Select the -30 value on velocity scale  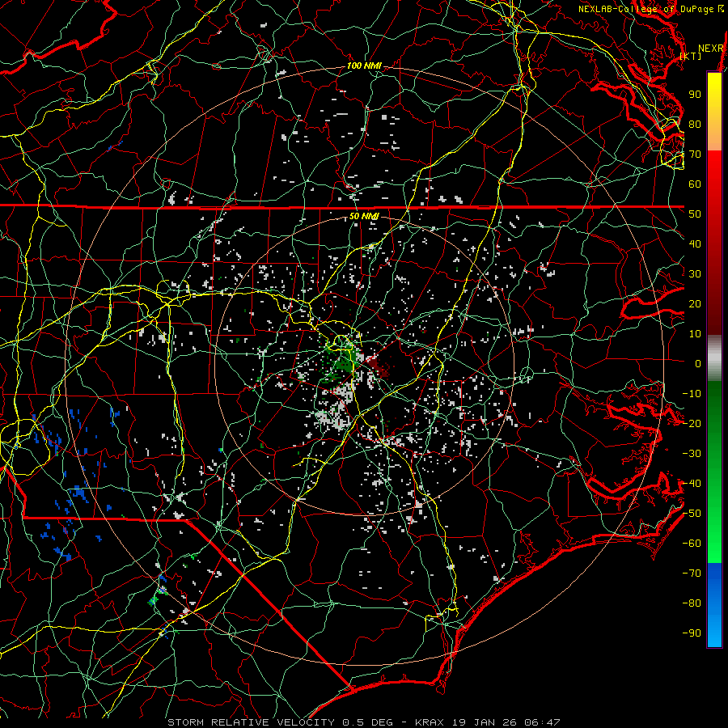tap(692, 454)
